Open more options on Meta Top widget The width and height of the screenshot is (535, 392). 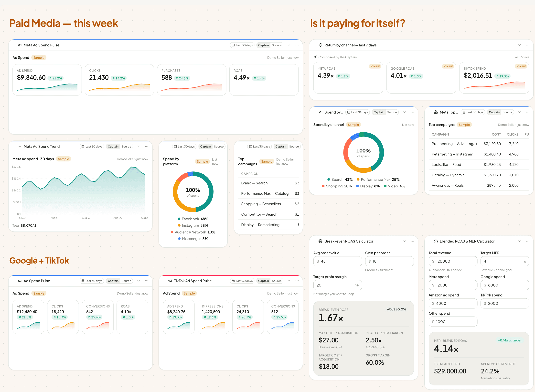click(x=528, y=112)
